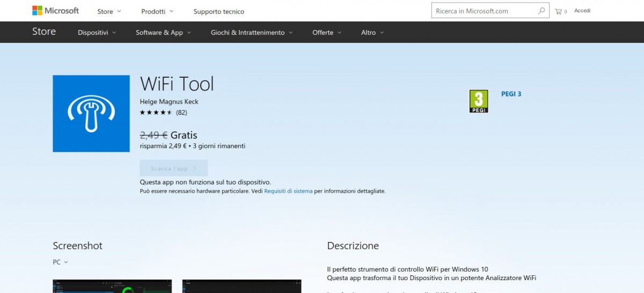The height and width of the screenshot is (293, 644).
Task: Click the first screenshot thumbnail
Action: [x=112, y=286]
